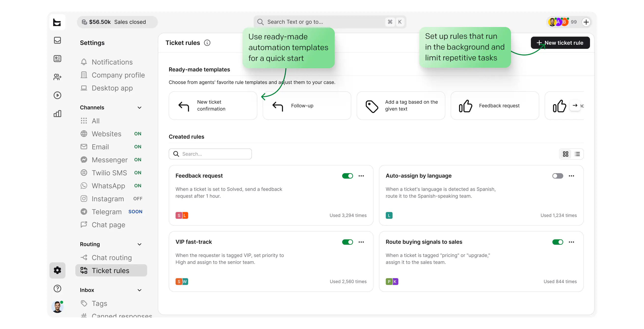The height and width of the screenshot is (329, 644).
Task: Disable the Feedback request rule toggle
Action: click(348, 176)
